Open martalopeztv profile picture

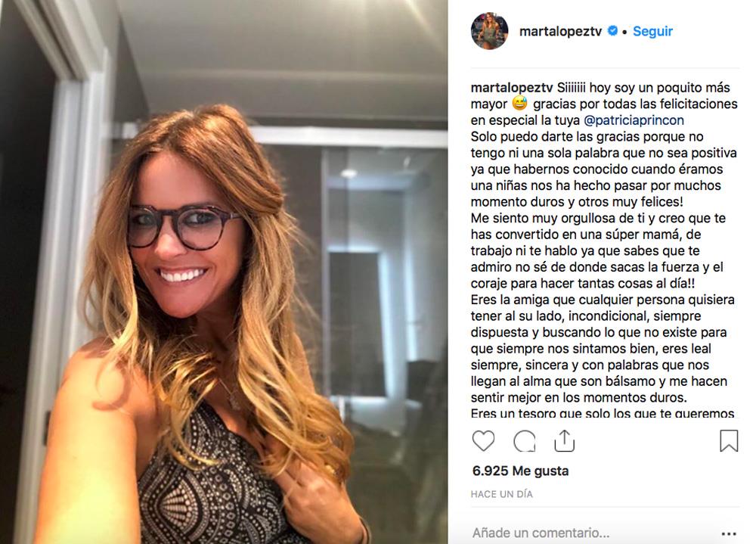click(x=489, y=31)
